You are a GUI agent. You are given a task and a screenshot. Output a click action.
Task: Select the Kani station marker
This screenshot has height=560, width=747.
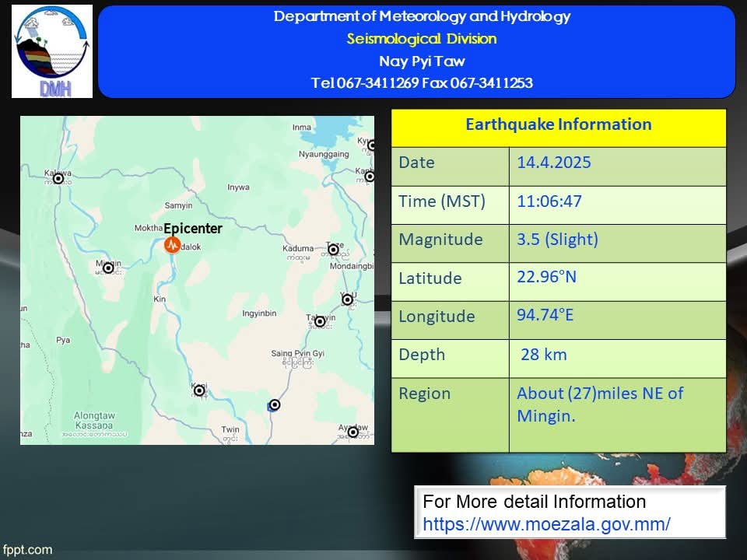coord(199,391)
